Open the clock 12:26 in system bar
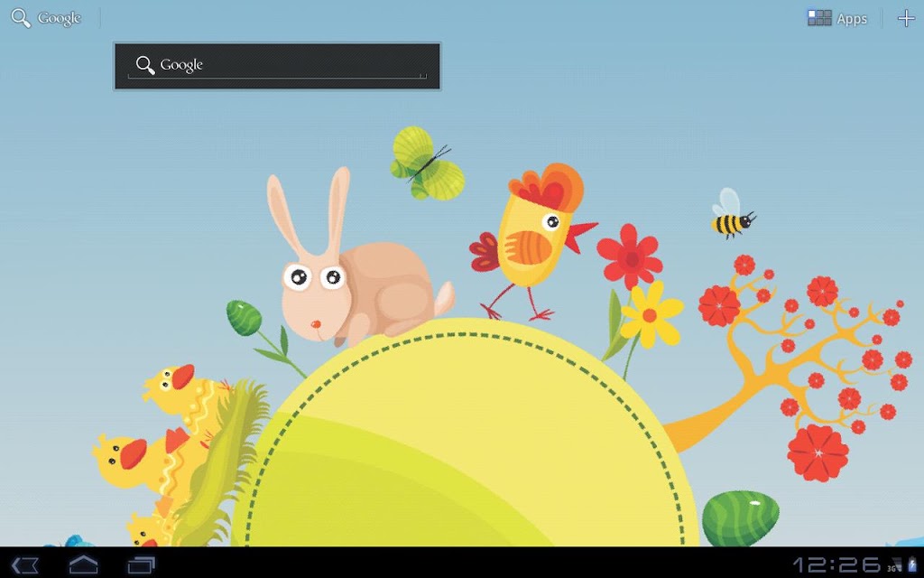This screenshot has width=924, height=578. (x=836, y=564)
